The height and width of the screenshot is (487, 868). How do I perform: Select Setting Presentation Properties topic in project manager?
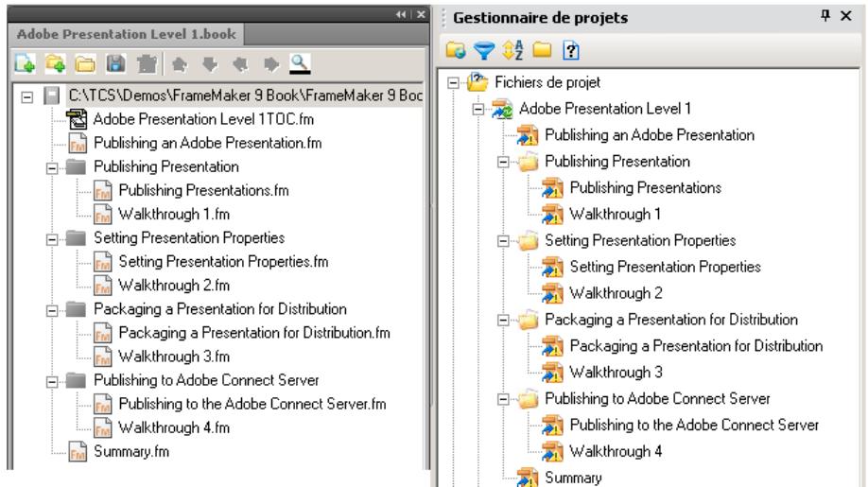tap(666, 267)
